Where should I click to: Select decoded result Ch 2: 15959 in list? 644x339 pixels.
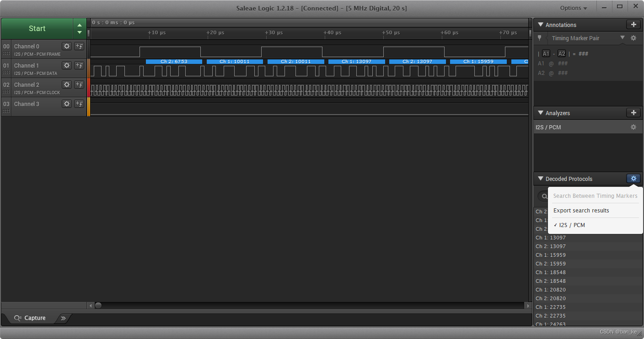coord(588,264)
